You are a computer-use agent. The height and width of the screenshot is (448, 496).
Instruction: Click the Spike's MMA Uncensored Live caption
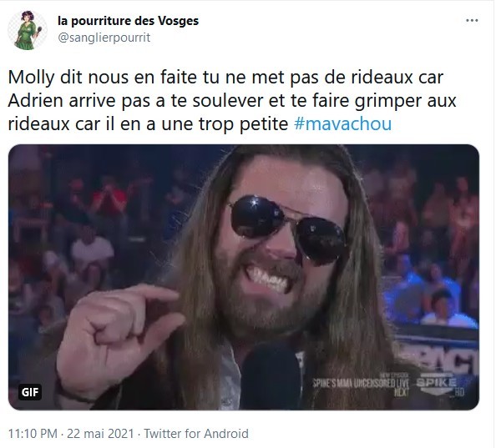click(361, 384)
